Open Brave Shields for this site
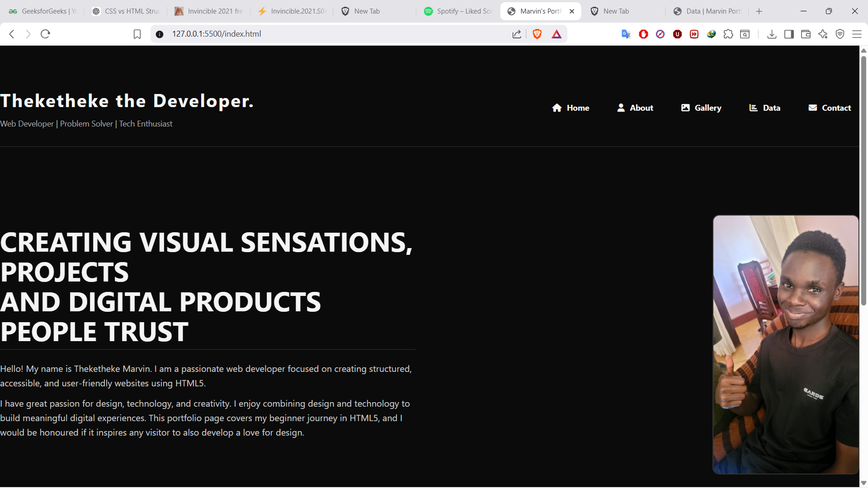This screenshot has width=868, height=488. (x=537, y=34)
